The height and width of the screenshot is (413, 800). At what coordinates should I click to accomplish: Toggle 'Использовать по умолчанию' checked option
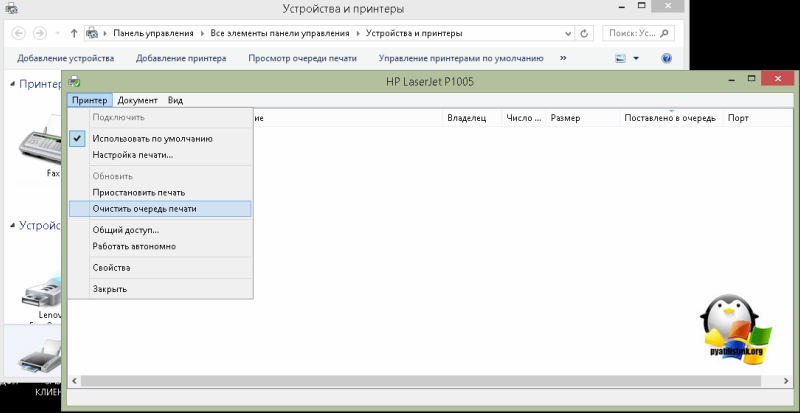click(x=152, y=139)
